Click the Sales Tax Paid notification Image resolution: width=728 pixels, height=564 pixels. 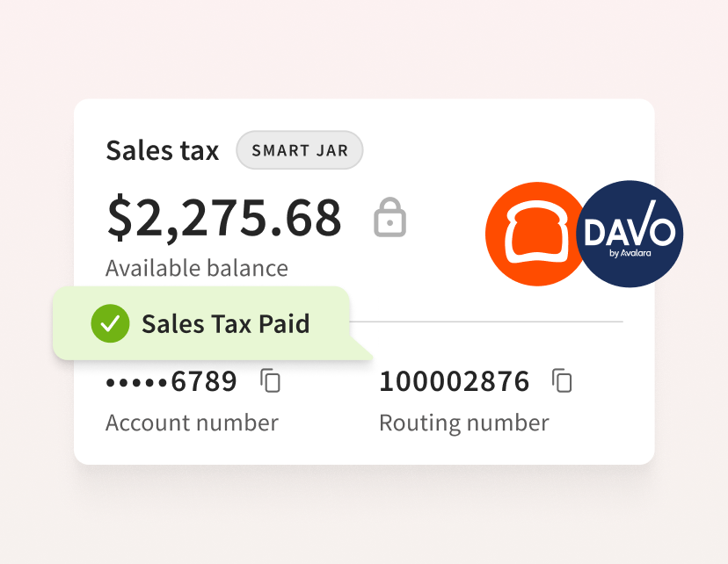202,323
